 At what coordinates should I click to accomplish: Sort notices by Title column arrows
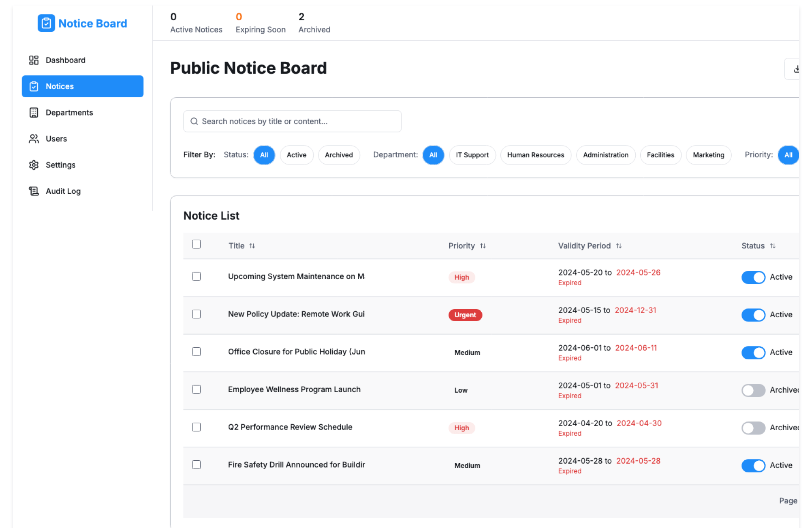[252, 246]
